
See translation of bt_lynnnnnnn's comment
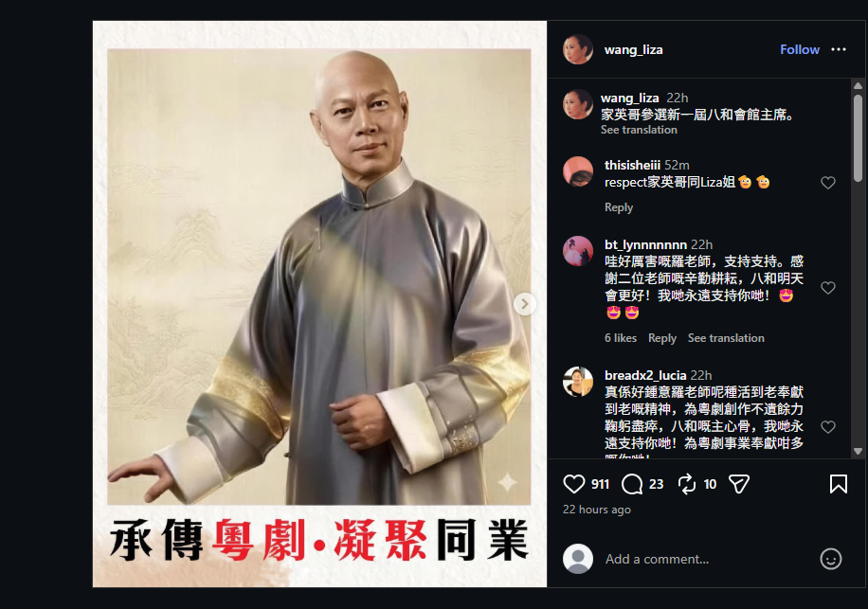726,338
